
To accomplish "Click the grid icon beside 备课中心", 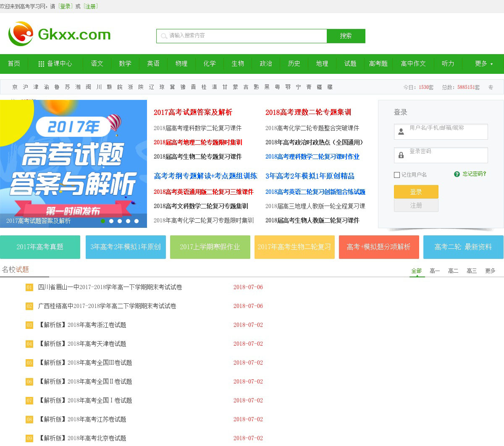I will point(41,64).
